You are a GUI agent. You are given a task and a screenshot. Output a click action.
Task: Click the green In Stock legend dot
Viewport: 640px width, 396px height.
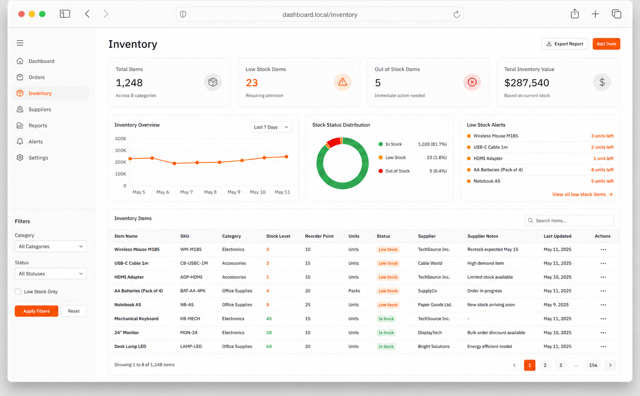pos(380,144)
